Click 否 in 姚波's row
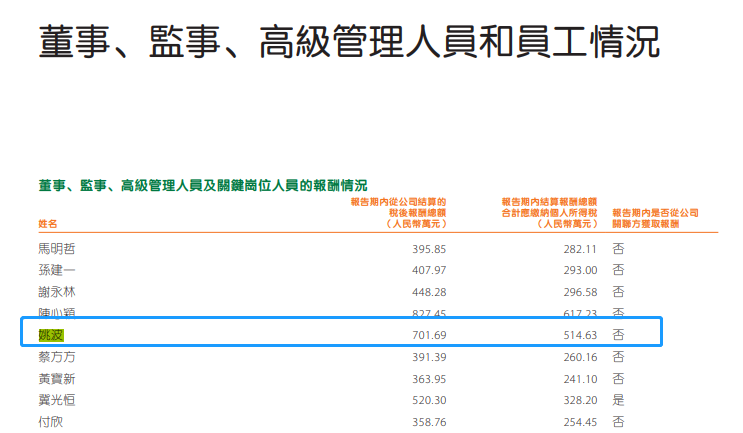This screenshot has width=743, height=433. (x=618, y=335)
